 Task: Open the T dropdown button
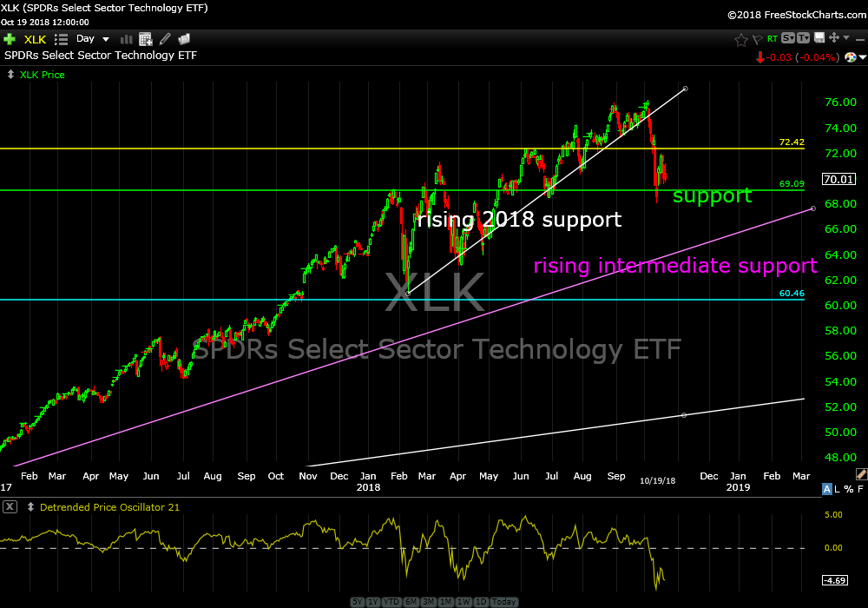803,38
